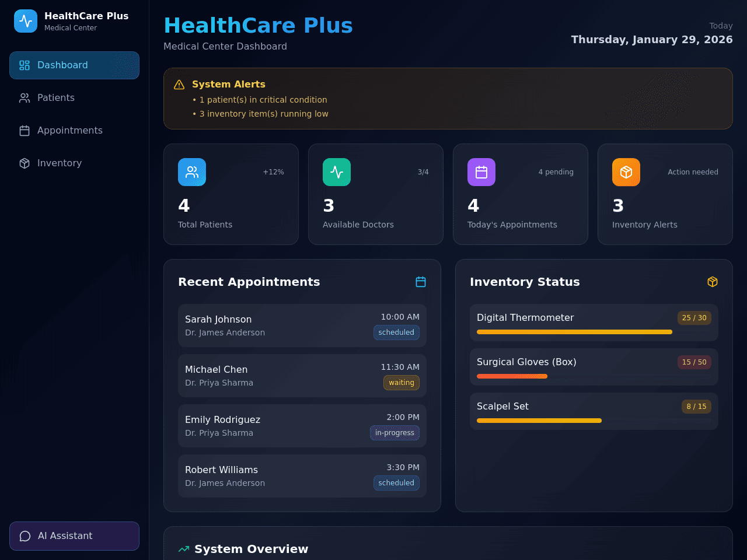Click the System Alerts heading text
This screenshot has height=560, width=747.
(229, 84)
